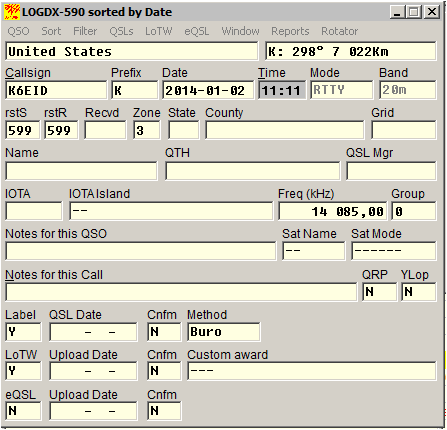Screen dimensions: 447x430
Task: Open the Filter menu
Action: point(85,31)
